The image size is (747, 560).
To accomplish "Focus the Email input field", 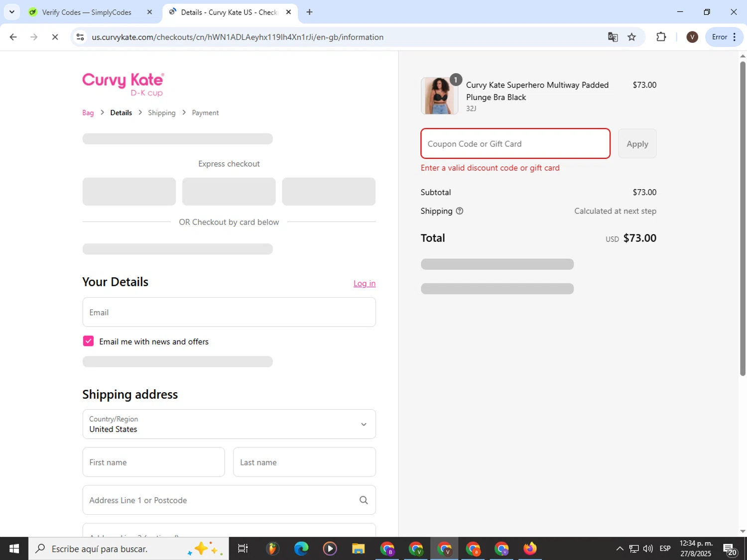I will click(229, 312).
